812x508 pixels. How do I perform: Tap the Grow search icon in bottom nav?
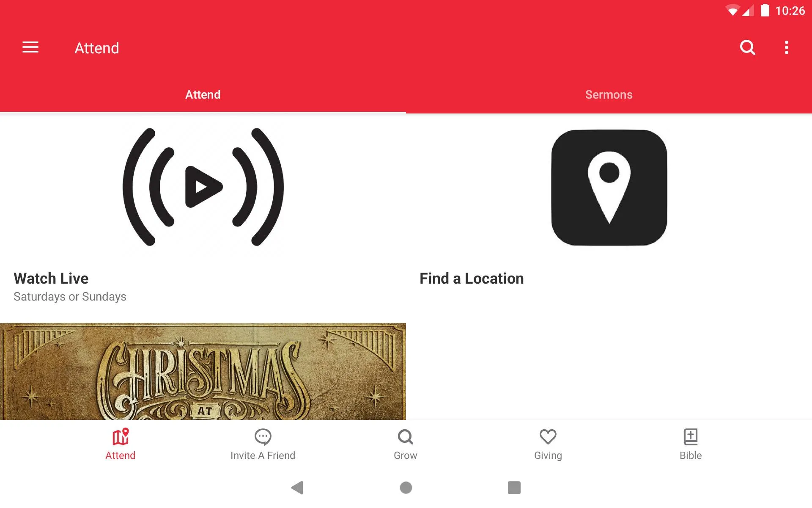click(x=406, y=444)
